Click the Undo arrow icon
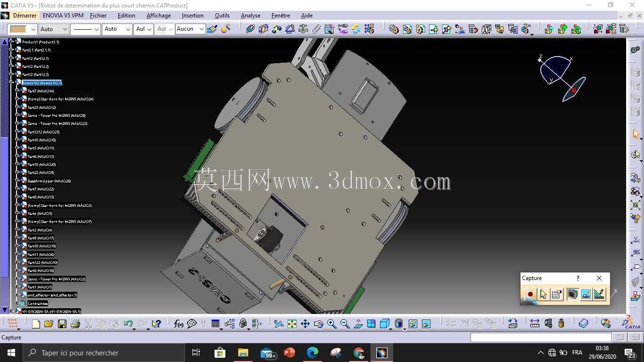The width and height of the screenshot is (644, 362). tap(128, 324)
